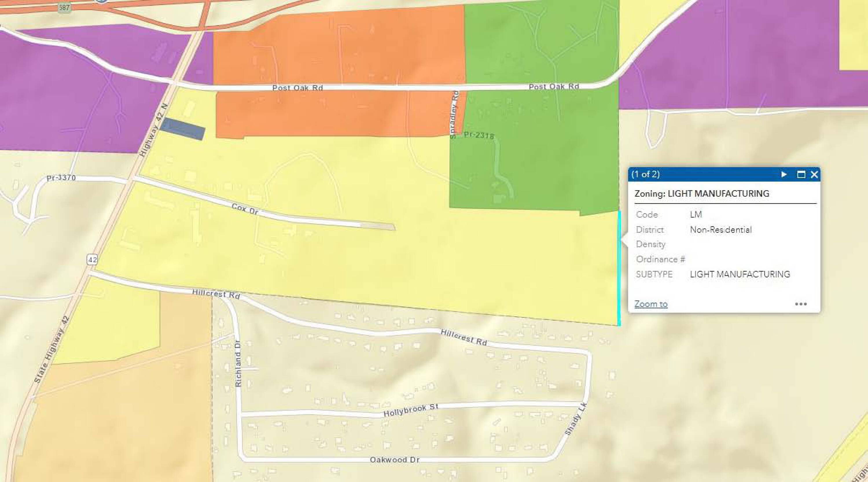Show next feature in zoning popup

[784, 174]
